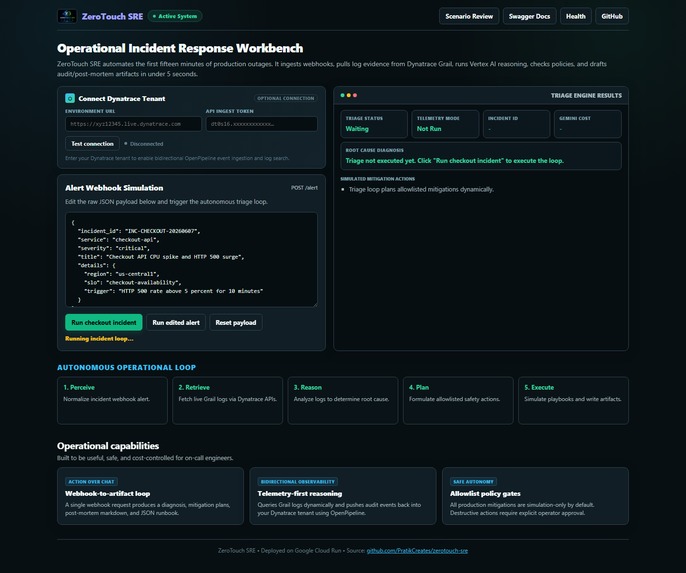Click the Bidirectional Observability tag
Viewport: 686px width, 573px height.
coord(298,482)
